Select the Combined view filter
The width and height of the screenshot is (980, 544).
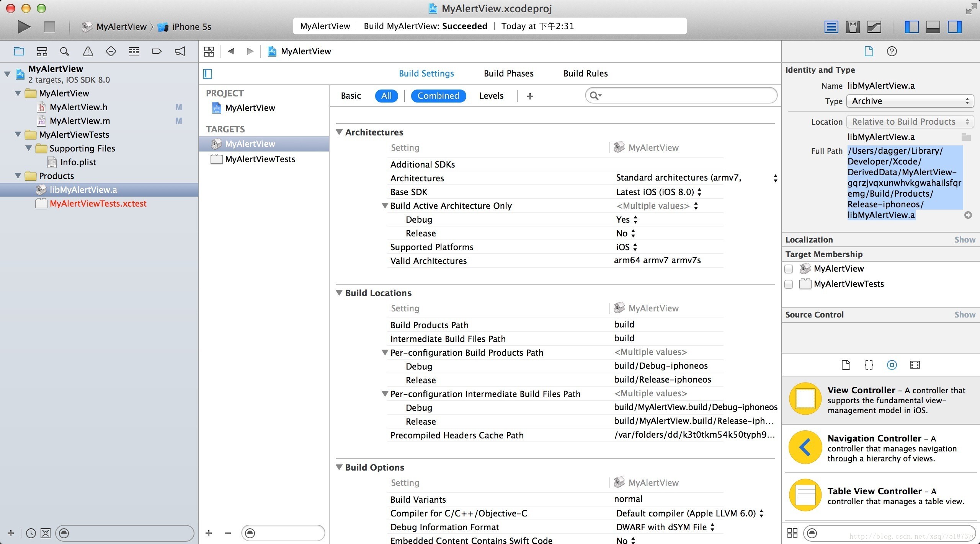438,96
